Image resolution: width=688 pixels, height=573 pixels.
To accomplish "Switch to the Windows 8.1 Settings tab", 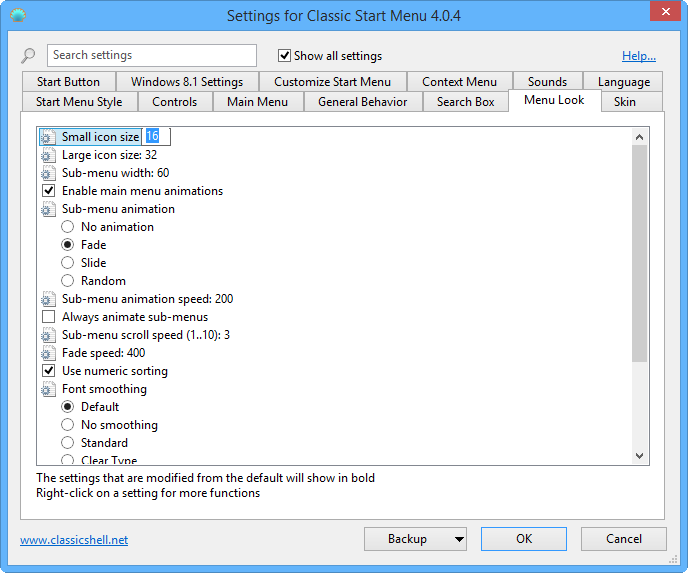I will pos(187,82).
